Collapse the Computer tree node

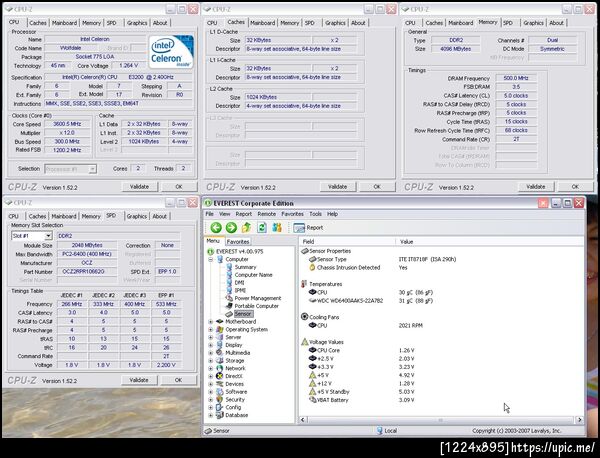[210, 259]
